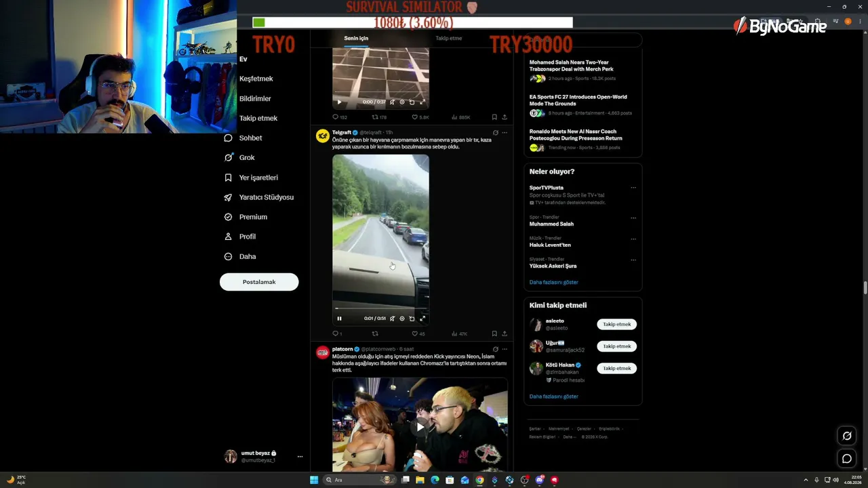
Task: Click the Postalamak button
Action: 259,282
